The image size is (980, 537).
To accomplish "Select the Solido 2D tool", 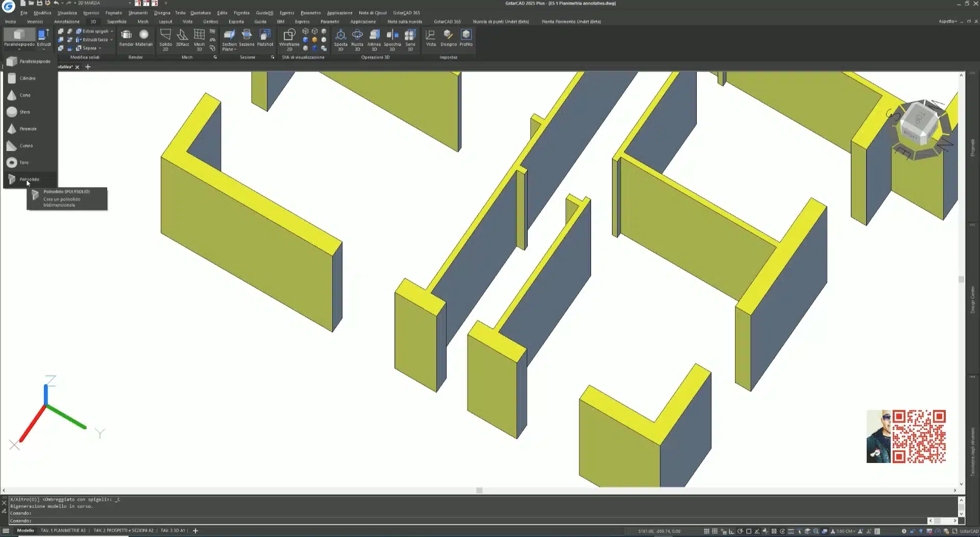I will pos(165,40).
